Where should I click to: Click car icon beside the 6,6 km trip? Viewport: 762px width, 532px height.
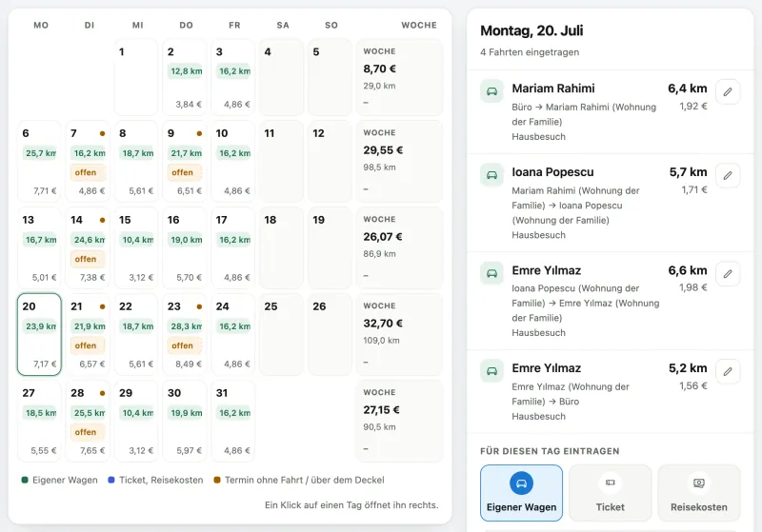(491, 273)
